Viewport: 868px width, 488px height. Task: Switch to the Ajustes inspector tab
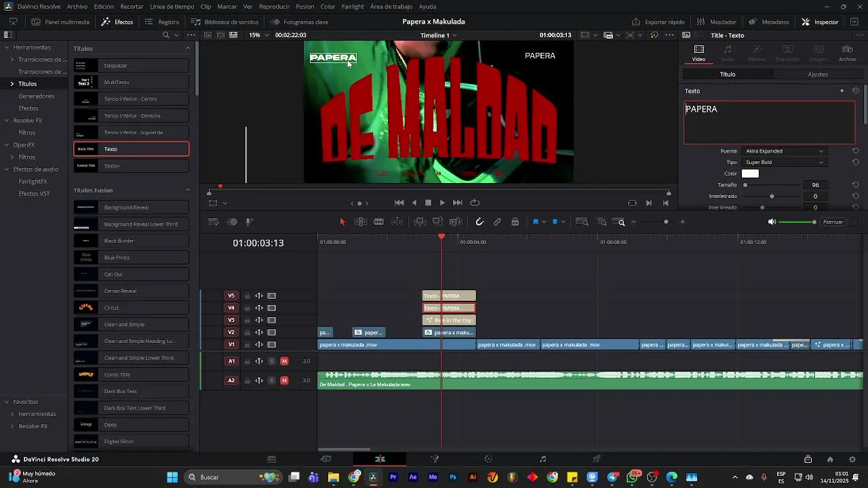pyautogui.click(x=818, y=75)
